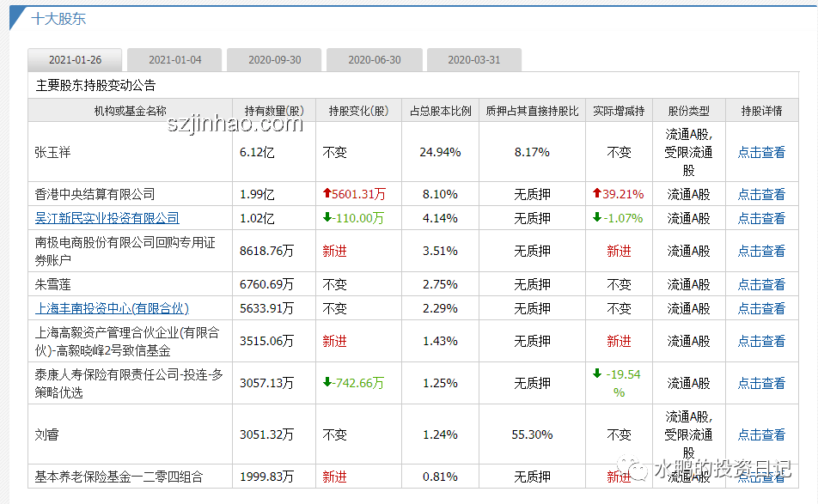Click the red up-arrow 5601.31万 change value

(354, 194)
